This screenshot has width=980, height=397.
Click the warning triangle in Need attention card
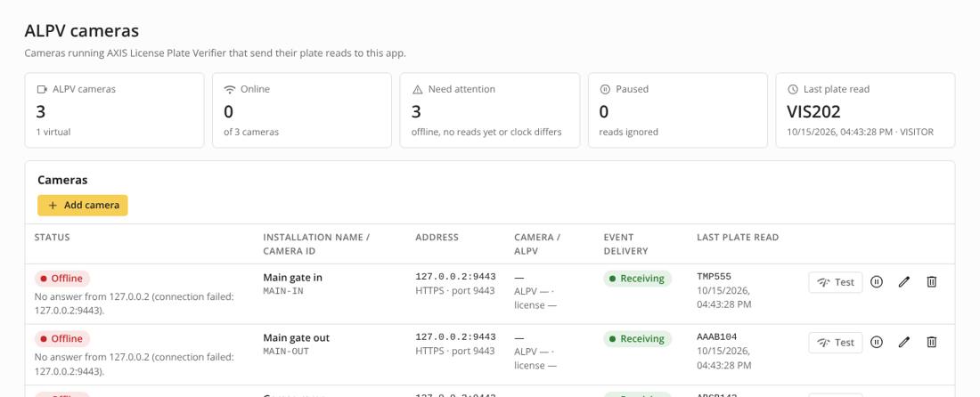pyautogui.click(x=418, y=89)
